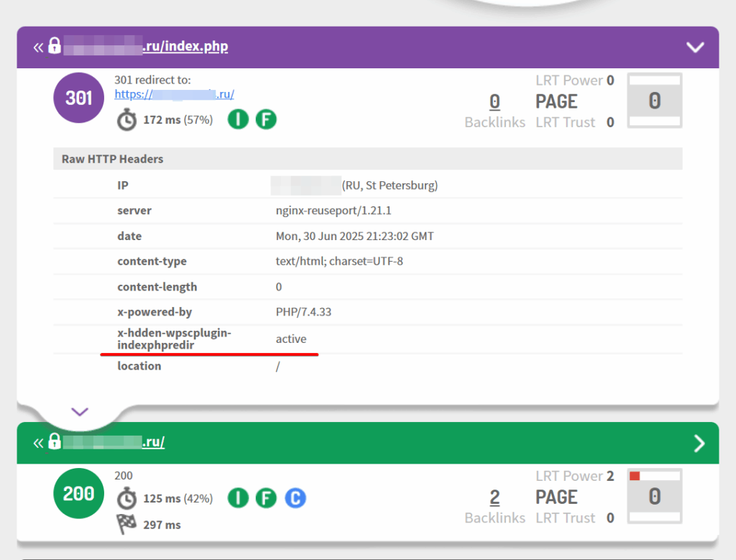Screen dimensions: 736x560
Task: Click the 200 status code circle
Action: click(79, 493)
